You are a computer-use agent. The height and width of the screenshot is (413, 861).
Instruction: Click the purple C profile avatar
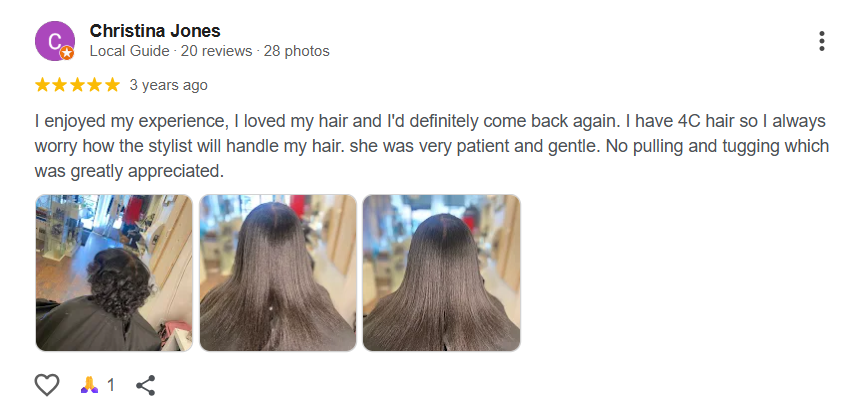(x=54, y=41)
